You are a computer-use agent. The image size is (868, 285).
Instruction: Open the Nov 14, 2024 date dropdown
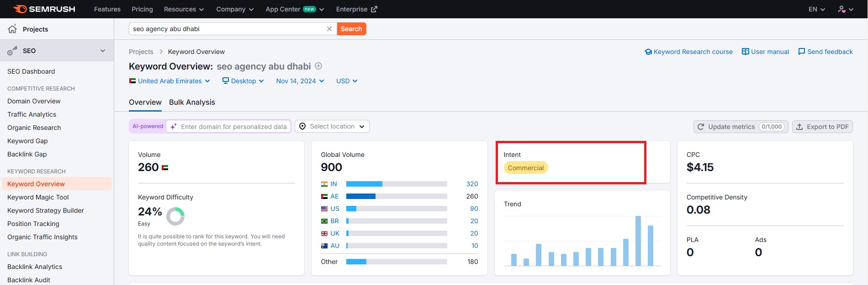(300, 81)
